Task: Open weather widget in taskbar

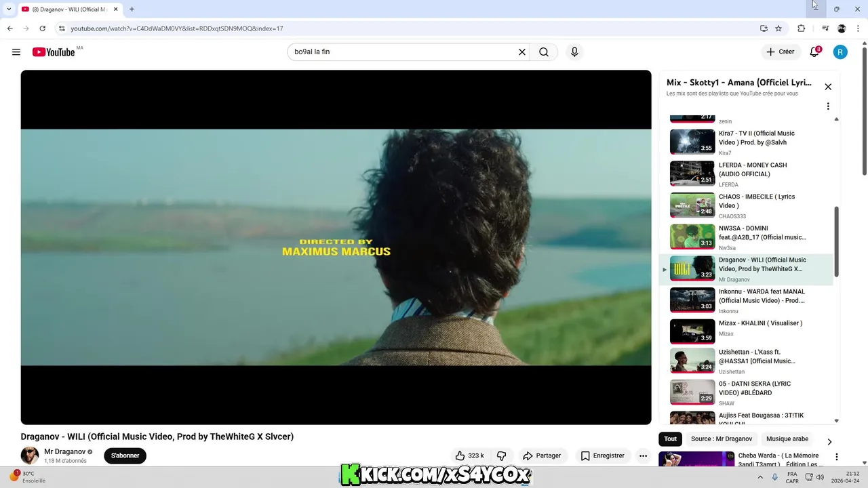Action: click(28, 477)
